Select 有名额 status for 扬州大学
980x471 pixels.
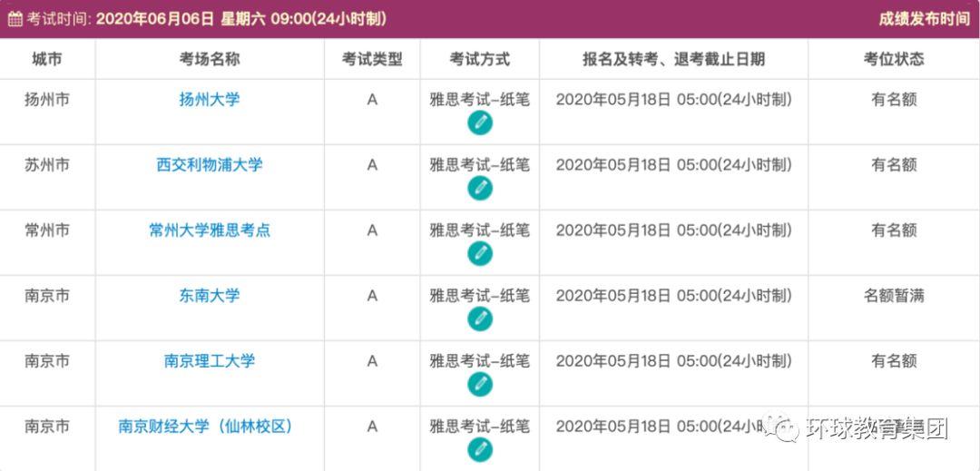coord(894,99)
